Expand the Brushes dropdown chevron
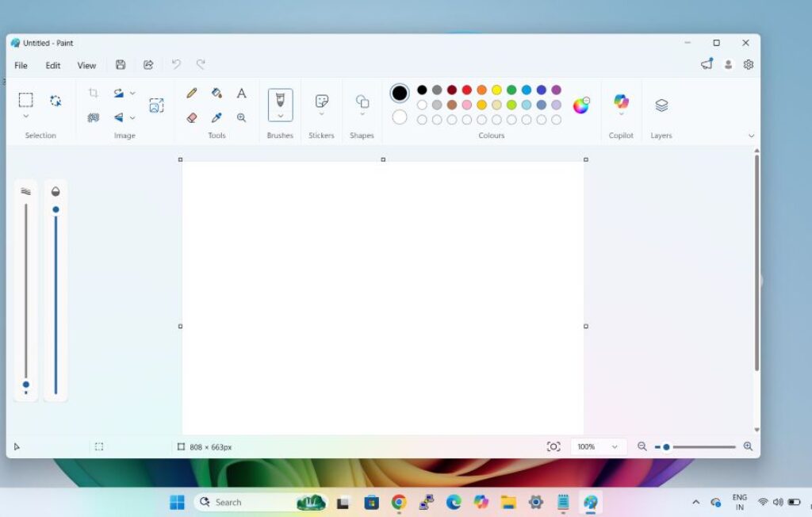 tap(280, 116)
